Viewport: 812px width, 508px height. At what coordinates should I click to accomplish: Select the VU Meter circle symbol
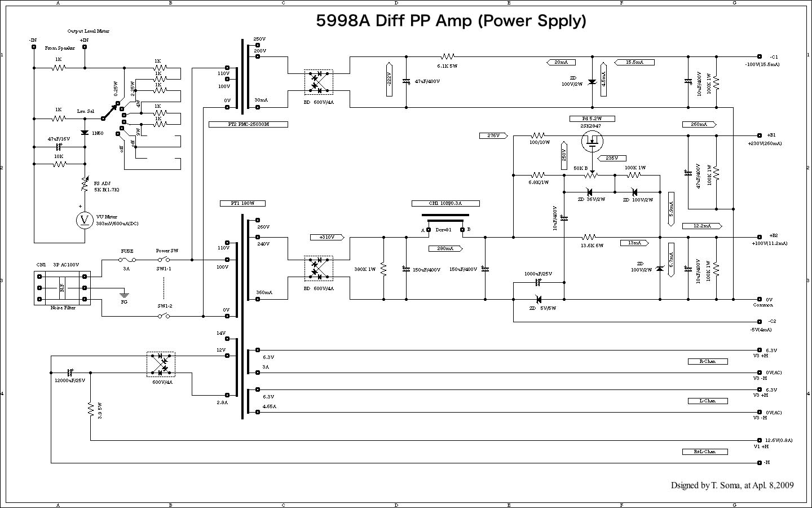85,220
